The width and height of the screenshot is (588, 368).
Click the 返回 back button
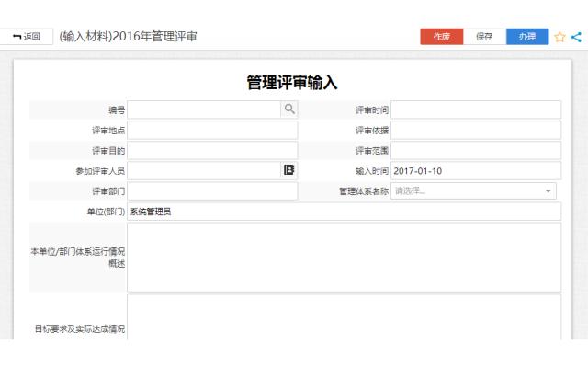(x=27, y=37)
